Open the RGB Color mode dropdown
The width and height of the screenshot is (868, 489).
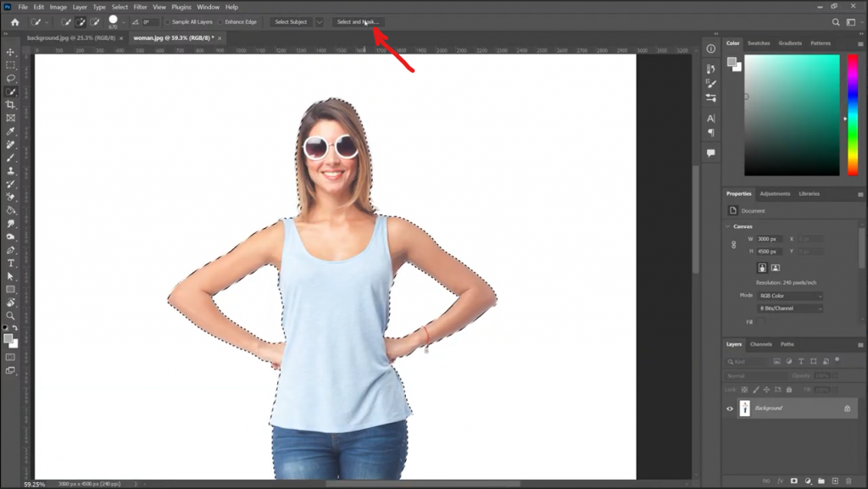pyautogui.click(x=790, y=296)
